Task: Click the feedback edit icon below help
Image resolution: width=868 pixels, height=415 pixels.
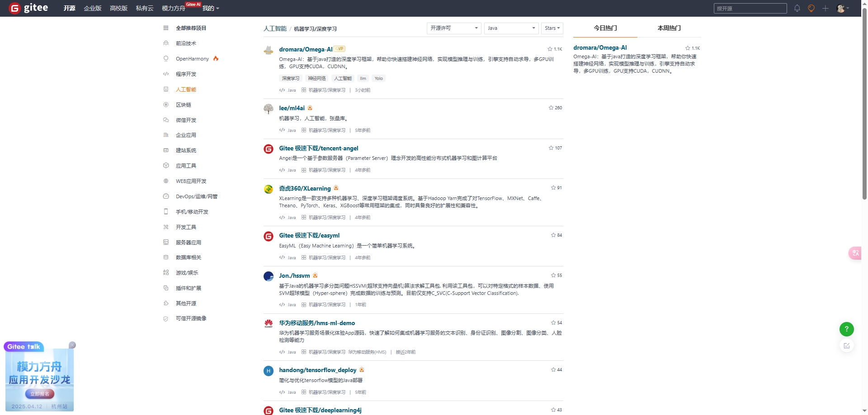Action: [x=846, y=346]
